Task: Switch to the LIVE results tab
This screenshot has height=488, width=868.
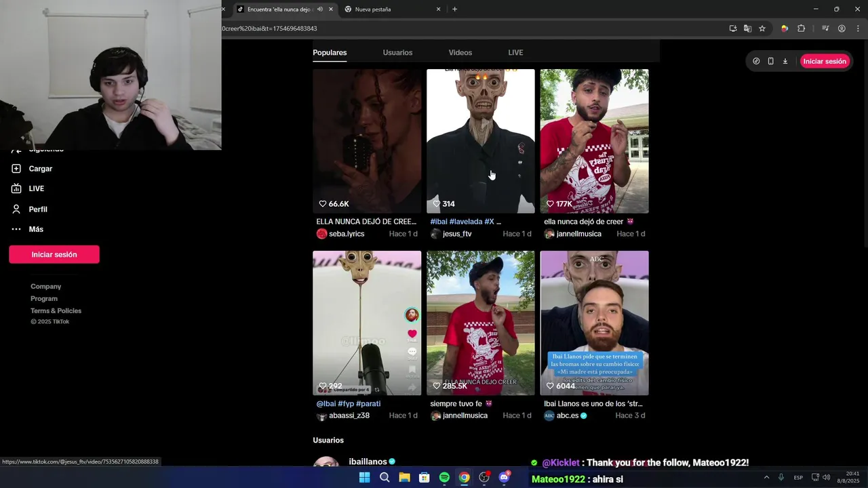Action: pos(515,52)
